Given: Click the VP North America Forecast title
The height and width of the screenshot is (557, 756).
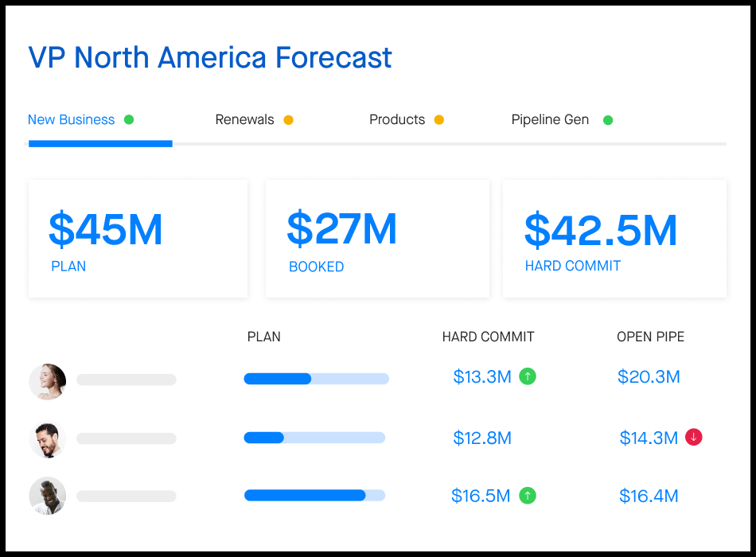Looking at the screenshot, I should coord(210,57).
